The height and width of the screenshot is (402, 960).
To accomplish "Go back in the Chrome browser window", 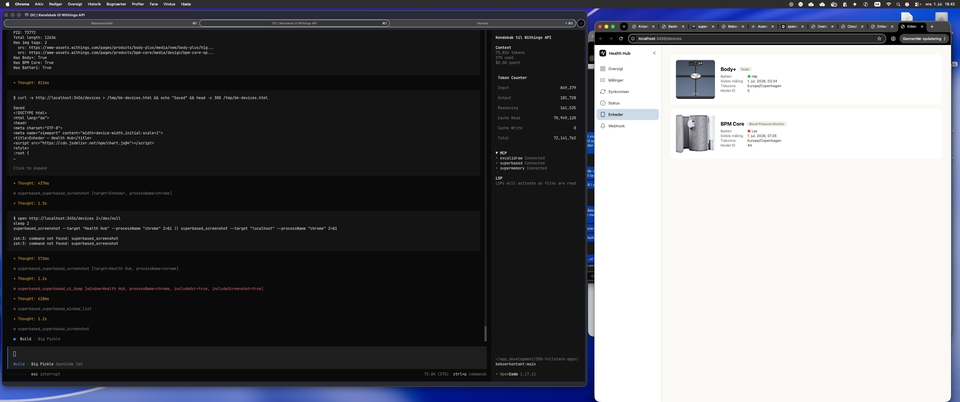I will point(601,38).
